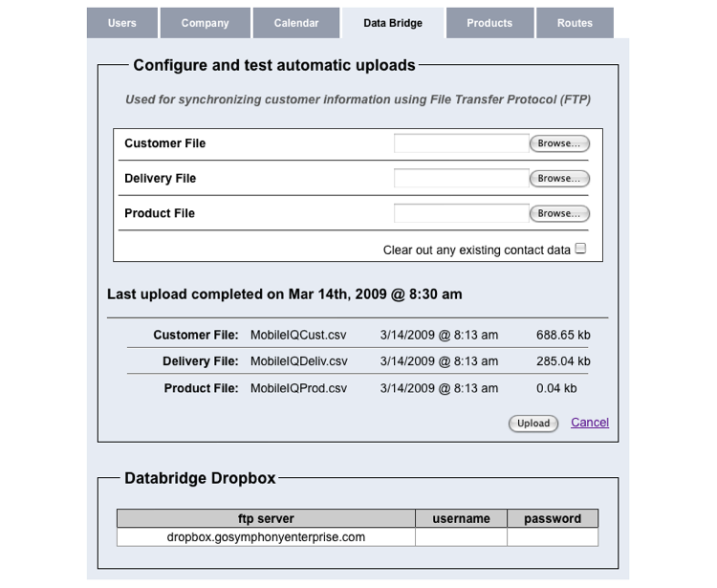Screen dimensions: 717x588
Task: Browse for a Customer File
Action: coord(559,143)
